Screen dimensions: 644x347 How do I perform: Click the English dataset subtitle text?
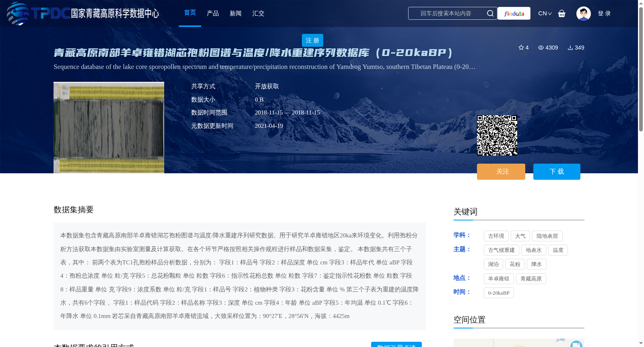tap(264, 67)
